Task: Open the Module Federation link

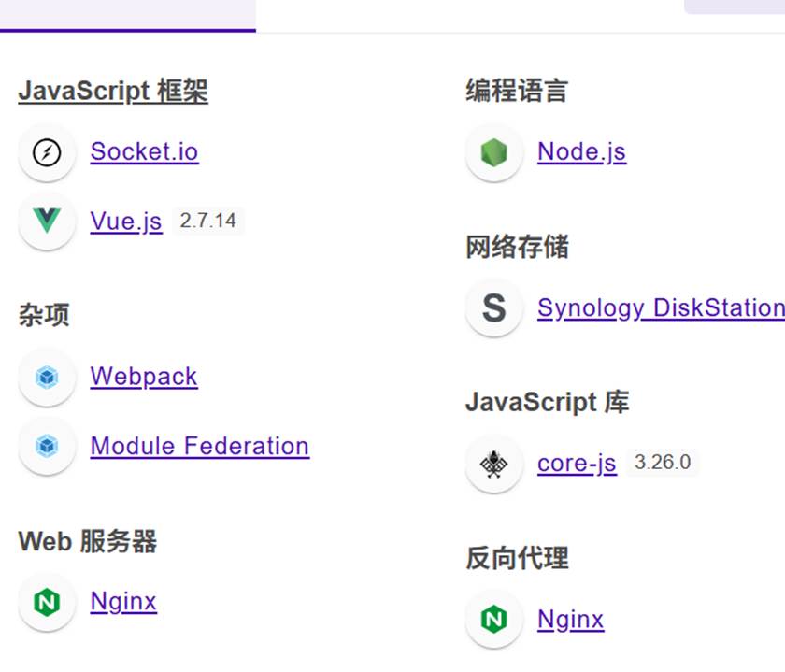Action: [200, 446]
